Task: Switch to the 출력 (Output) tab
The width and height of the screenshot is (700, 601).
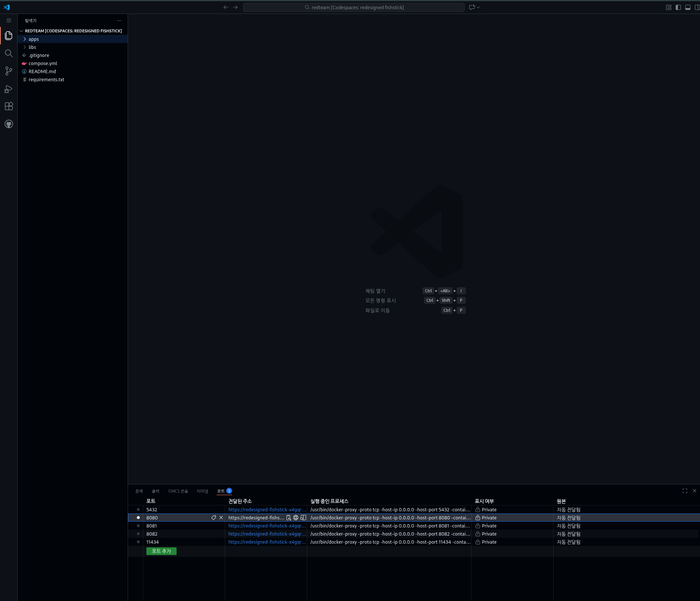Action: click(156, 491)
